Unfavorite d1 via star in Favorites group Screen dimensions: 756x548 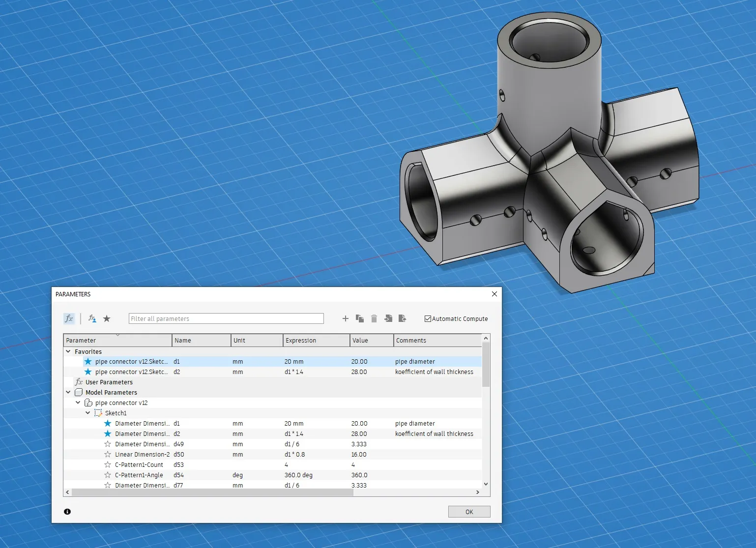tap(88, 361)
